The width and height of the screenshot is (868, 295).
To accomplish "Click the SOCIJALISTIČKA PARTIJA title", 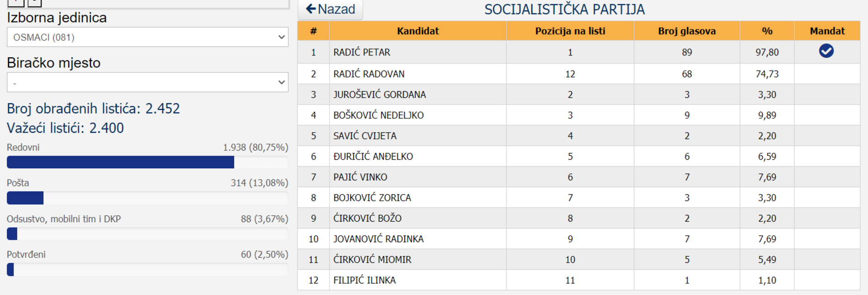I will pyautogui.click(x=564, y=10).
